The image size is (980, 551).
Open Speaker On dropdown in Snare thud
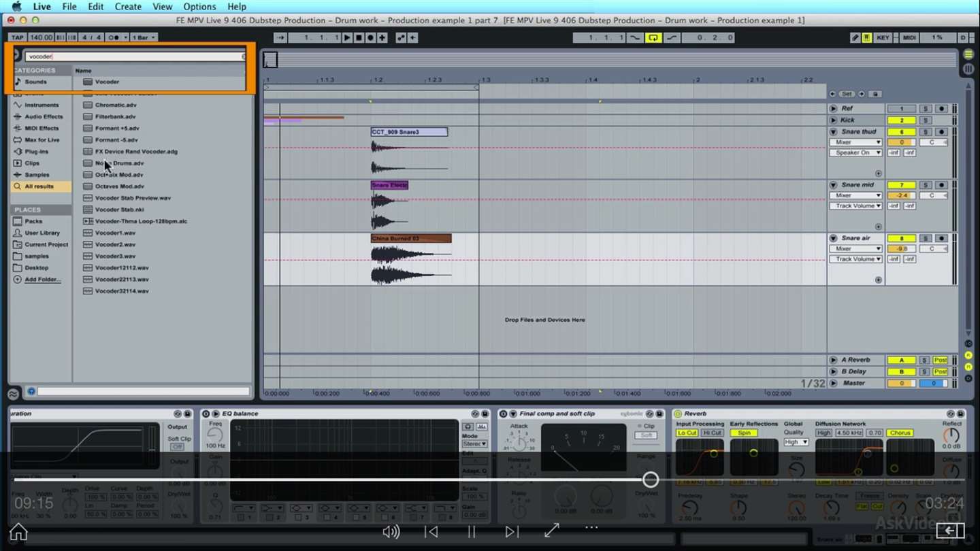pos(855,153)
